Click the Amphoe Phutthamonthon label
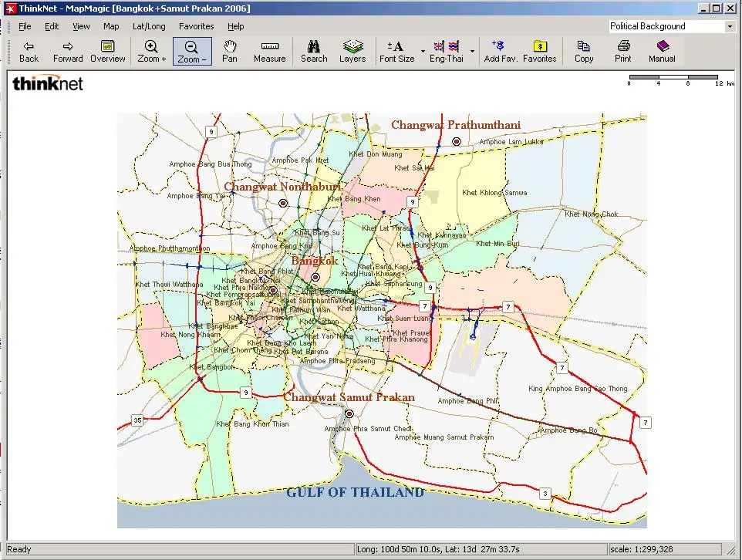This screenshot has width=742, height=560. 170,248
